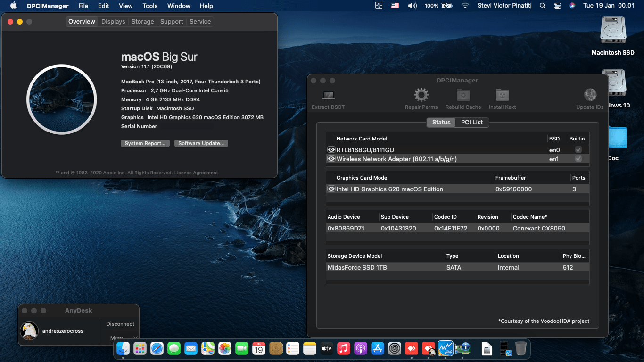
Task: Click Intel Power Gadget icon in Dock
Action: pos(446,348)
